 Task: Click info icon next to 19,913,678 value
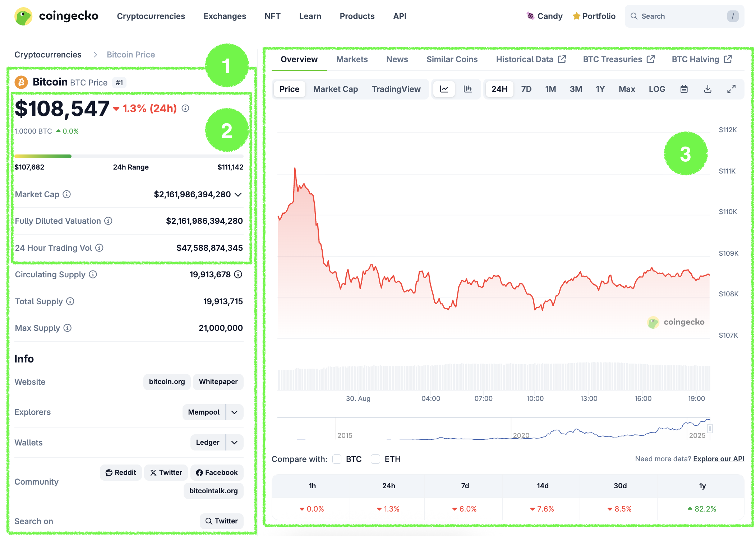(x=238, y=274)
